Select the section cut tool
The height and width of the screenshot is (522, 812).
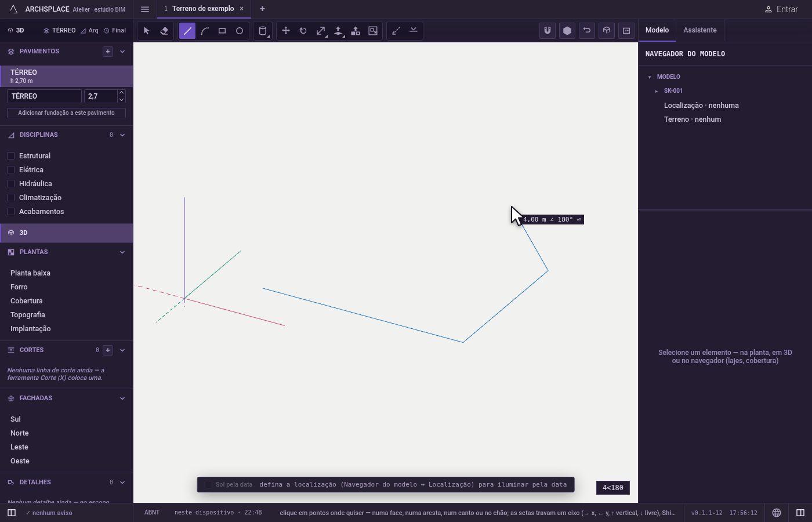click(414, 31)
